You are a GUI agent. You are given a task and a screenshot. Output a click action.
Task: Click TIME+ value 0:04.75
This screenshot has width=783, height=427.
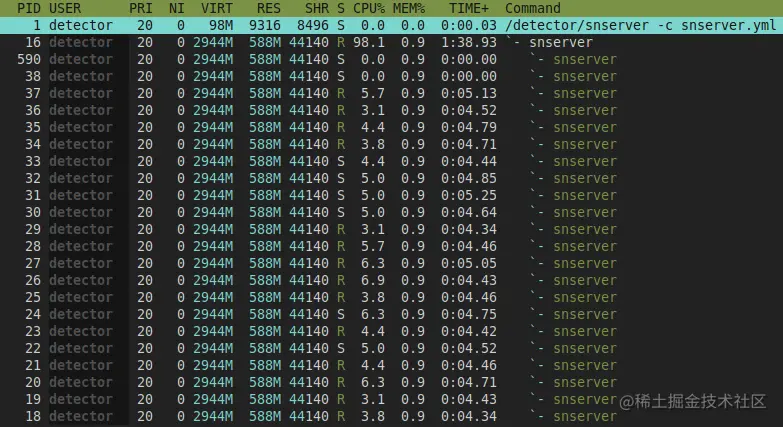[x=469, y=314]
